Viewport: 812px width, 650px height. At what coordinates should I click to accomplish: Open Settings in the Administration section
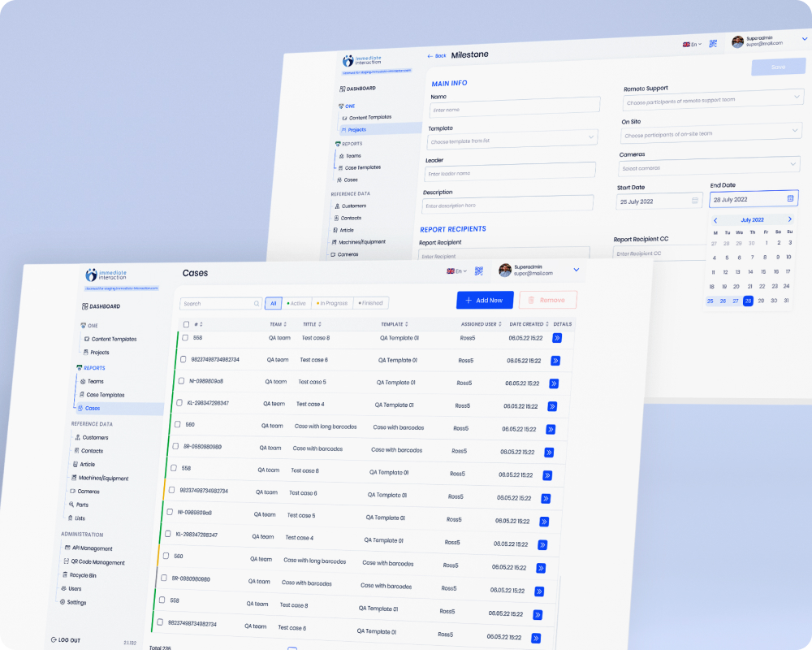76,602
